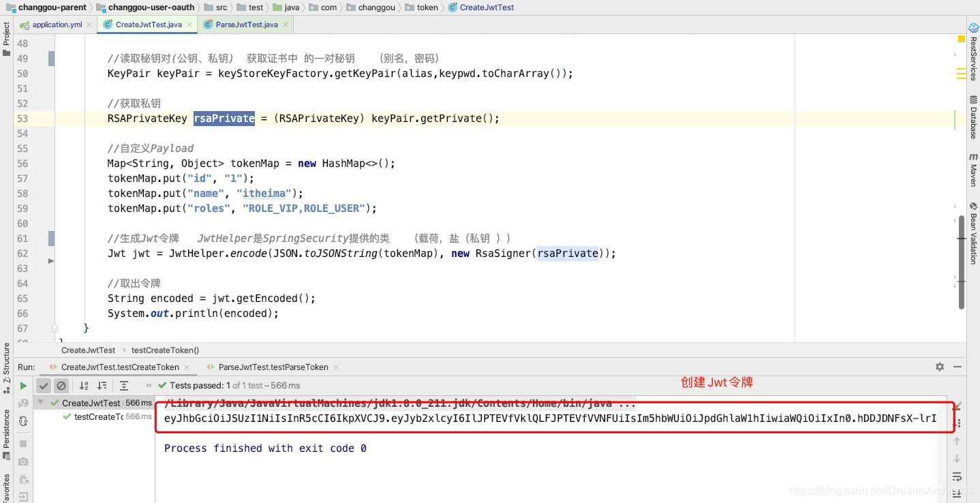This screenshot has height=503, width=980.
Task: Close the CreateJwtTest.java tab
Action: pos(189,25)
